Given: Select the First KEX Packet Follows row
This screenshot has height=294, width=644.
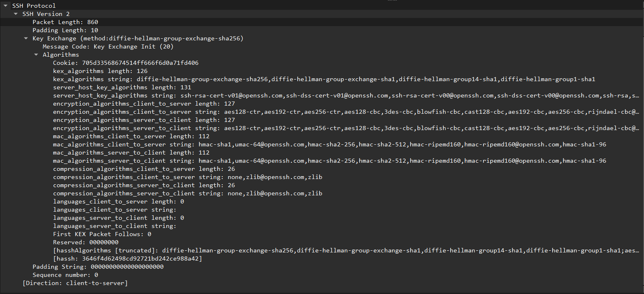Looking at the screenshot, I should [102, 234].
